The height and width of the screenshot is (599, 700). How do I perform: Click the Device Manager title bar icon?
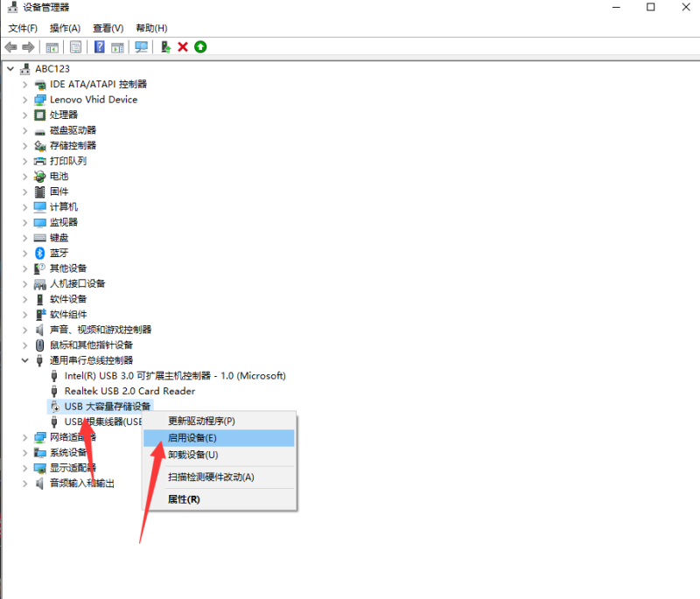click(12, 7)
